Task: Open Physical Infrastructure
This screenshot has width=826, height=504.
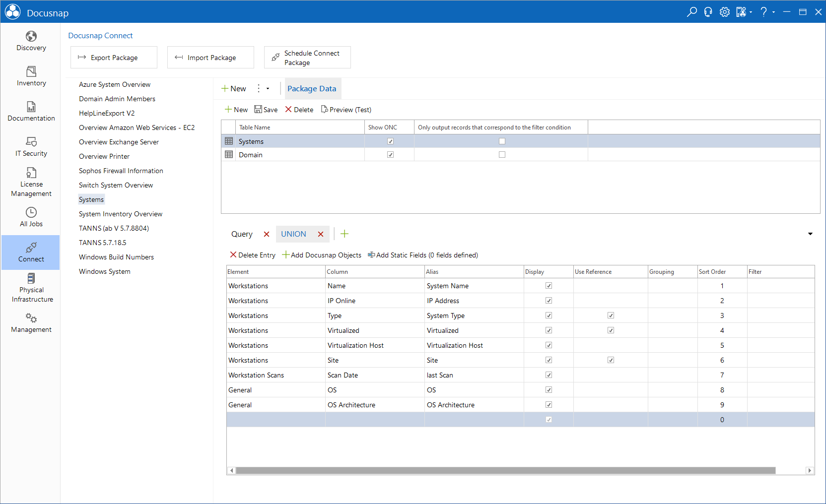Action: 31,288
